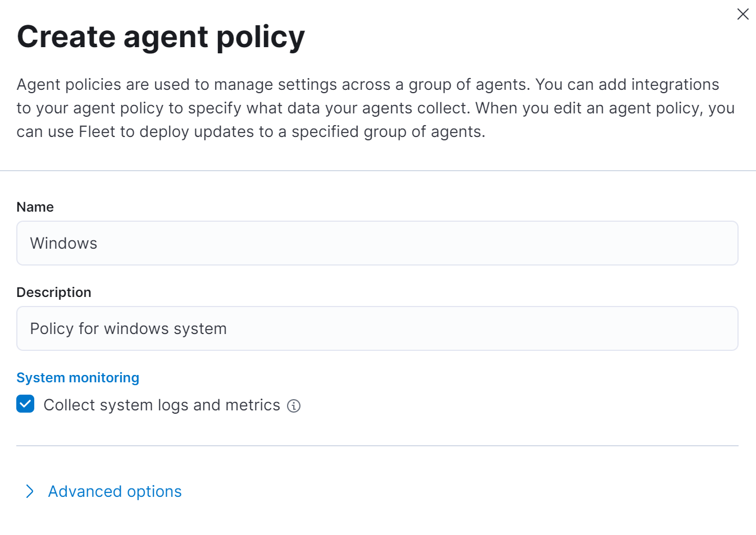Viewport: 756px width, 535px height.
Task: Open the Advanced options link text
Action: pyautogui.click(x=115, y=492)
